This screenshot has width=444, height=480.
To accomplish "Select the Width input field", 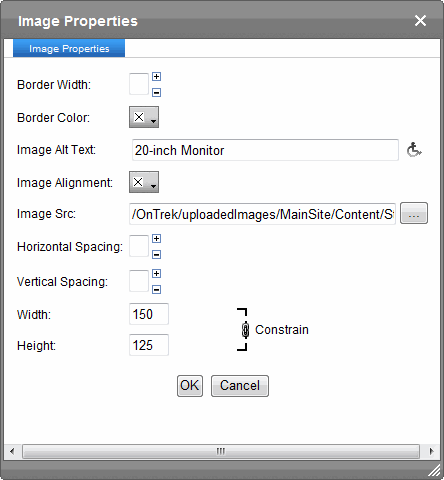I will click(149, 314).
